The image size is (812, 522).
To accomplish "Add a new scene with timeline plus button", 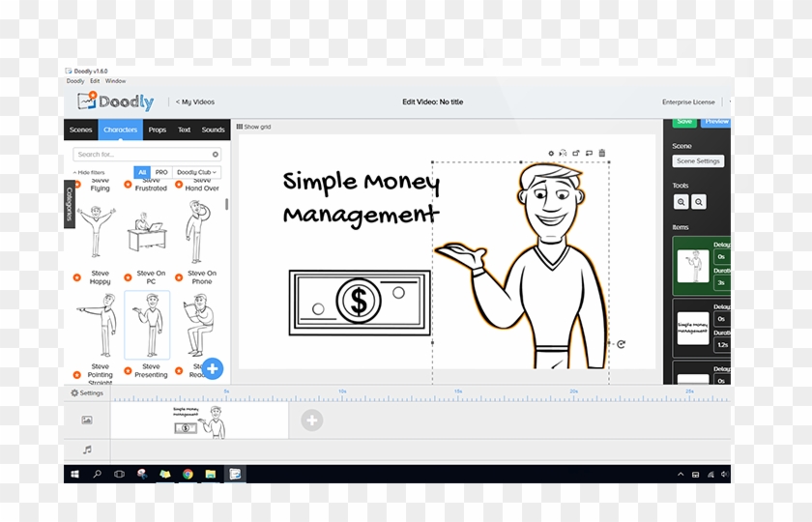I will (x=311, y=420).
